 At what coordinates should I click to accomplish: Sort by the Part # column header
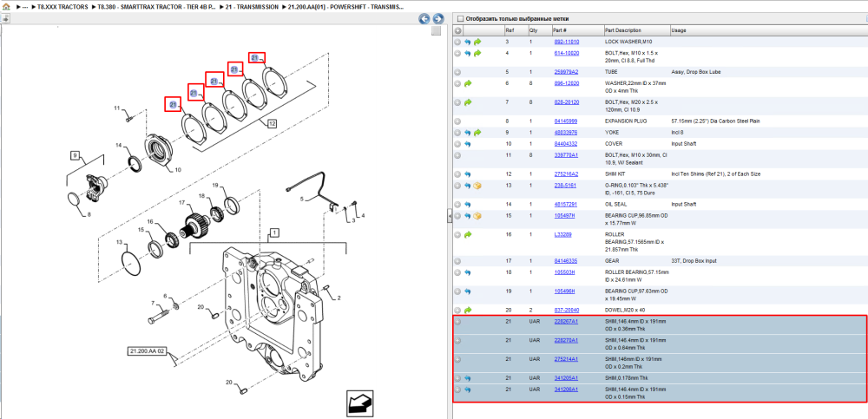560,30
